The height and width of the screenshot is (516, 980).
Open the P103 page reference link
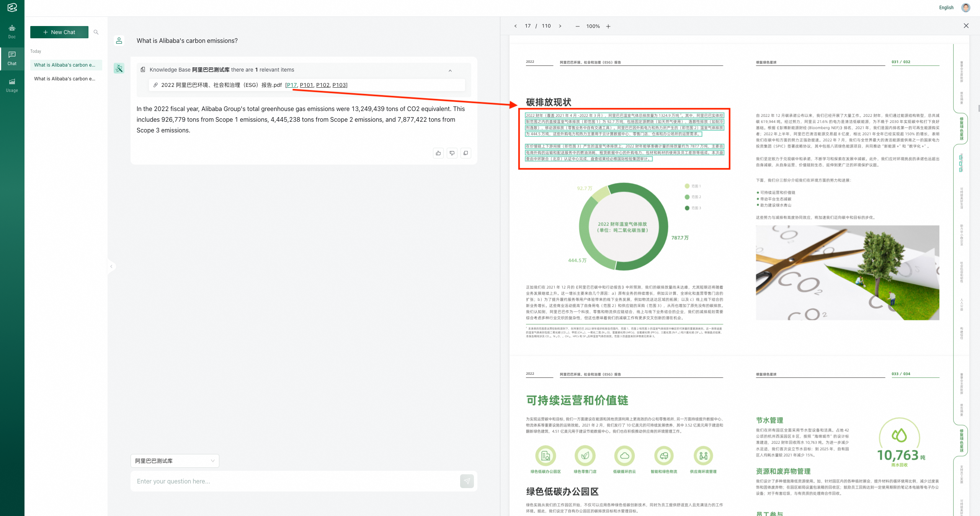pos(339,85)
